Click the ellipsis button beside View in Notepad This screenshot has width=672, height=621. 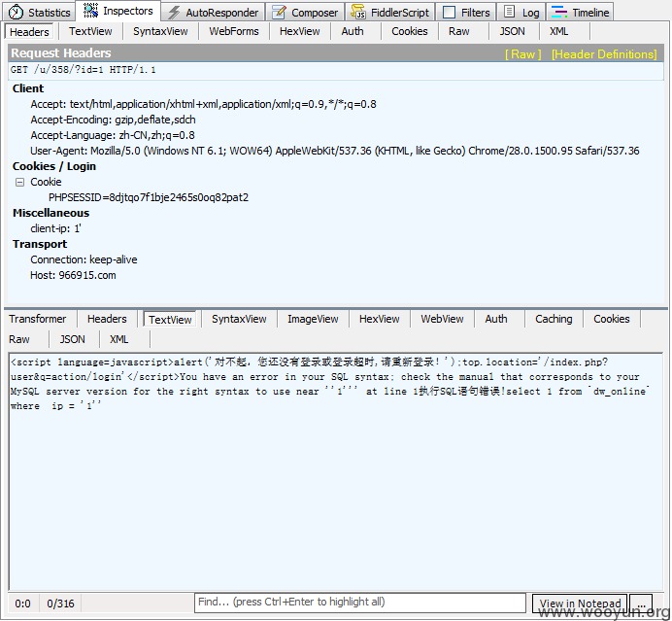[642, 604]
